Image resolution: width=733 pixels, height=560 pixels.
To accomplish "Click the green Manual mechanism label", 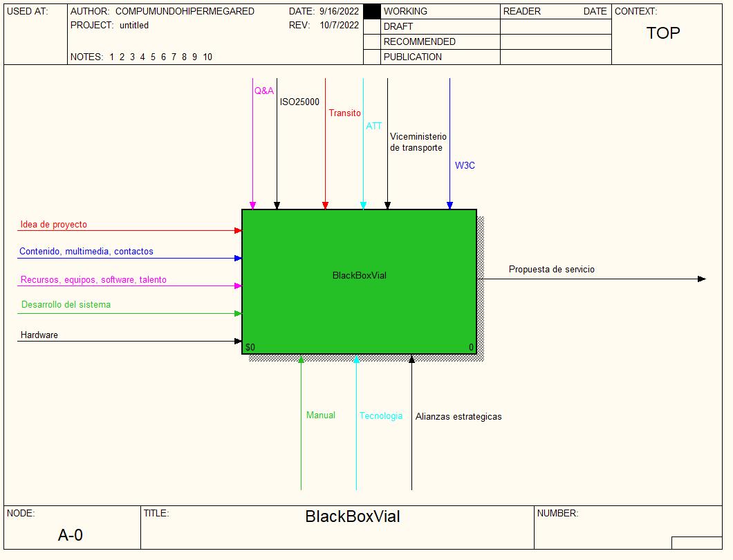I will pyautogui.click(x=321, y=416).
